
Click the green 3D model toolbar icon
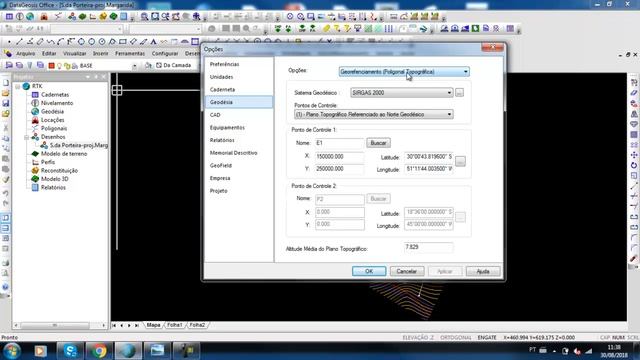(113, 17)
